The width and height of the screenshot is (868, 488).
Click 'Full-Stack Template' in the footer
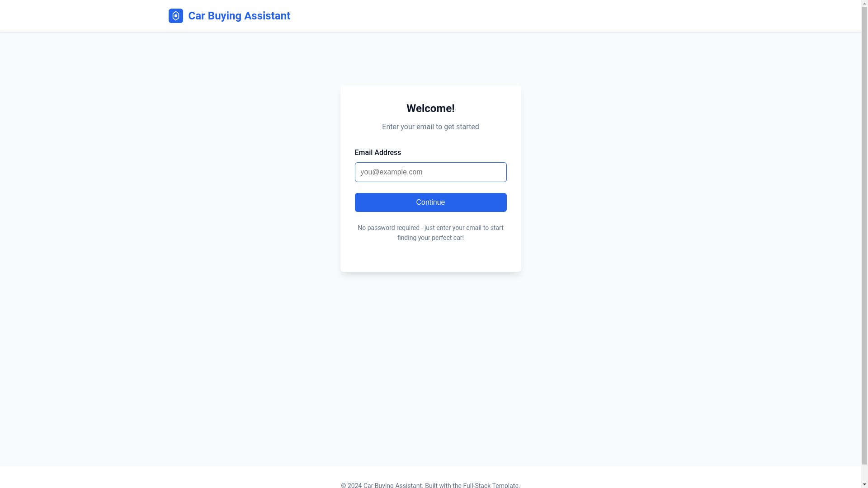tap(491, 485)
